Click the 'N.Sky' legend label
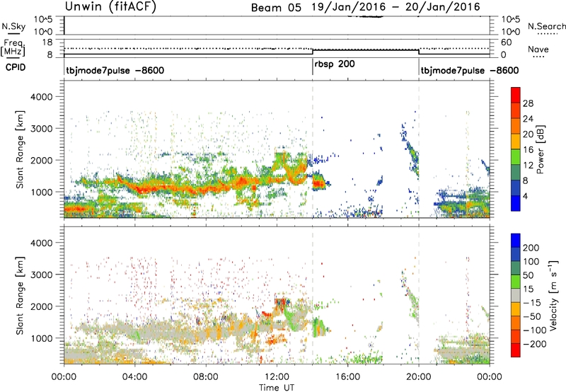The width and height of the screenshot is (566, 392). (13, 27)
